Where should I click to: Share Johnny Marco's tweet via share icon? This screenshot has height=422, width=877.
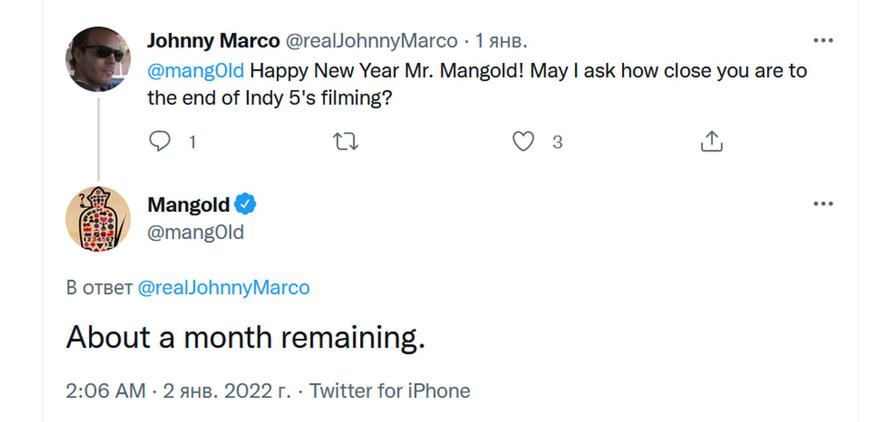[711, 142]
